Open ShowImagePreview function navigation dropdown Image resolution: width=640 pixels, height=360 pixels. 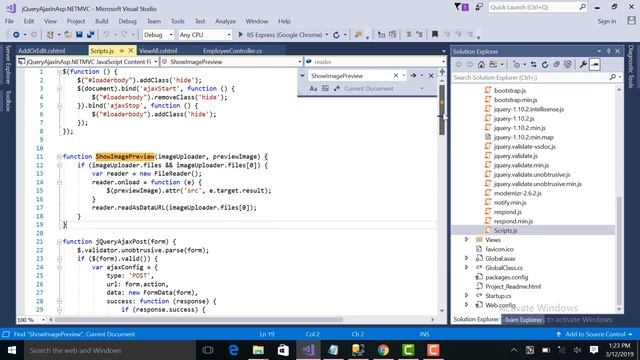click(231, 62)
